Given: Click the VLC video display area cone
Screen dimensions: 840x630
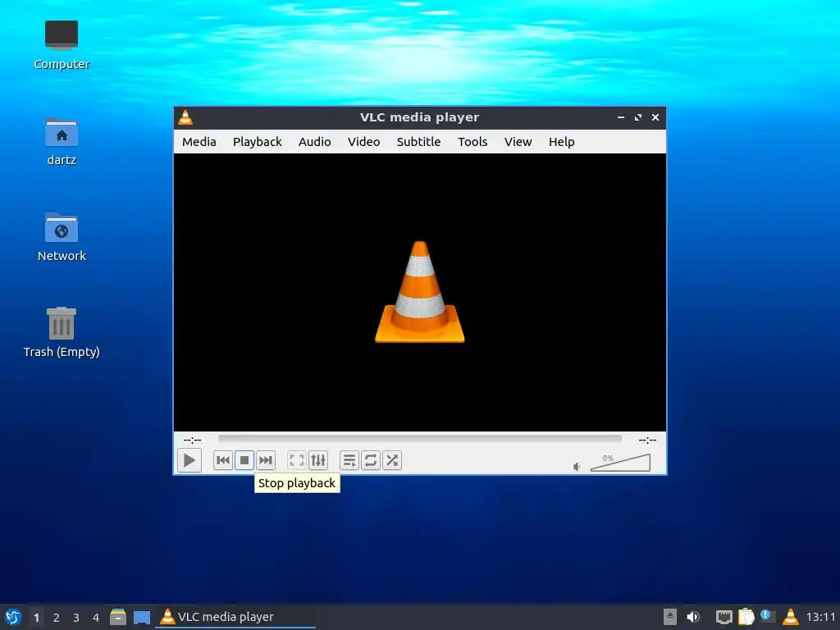Looking at the screenshot, I should [419, 292].
